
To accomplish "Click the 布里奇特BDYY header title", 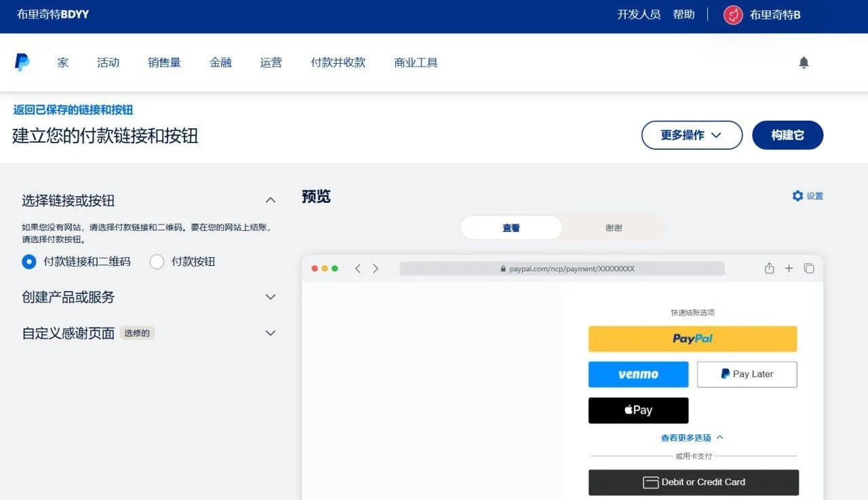I will (x=53, y=14).
